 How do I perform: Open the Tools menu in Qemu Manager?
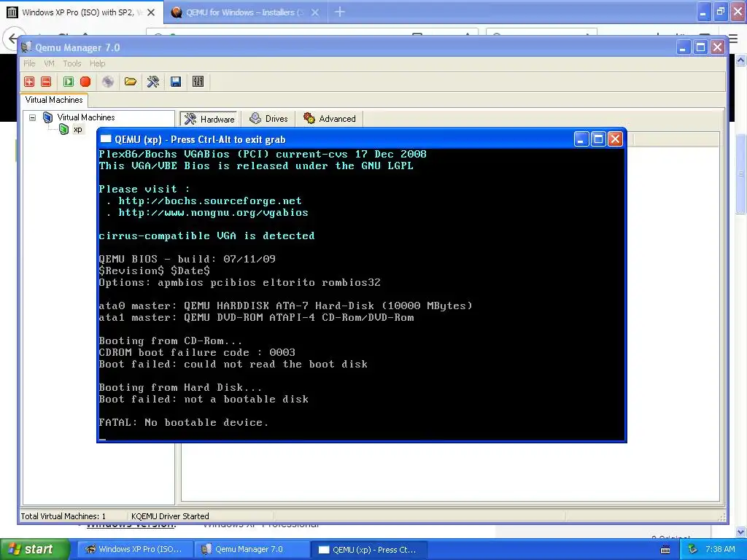coord(72,63)
